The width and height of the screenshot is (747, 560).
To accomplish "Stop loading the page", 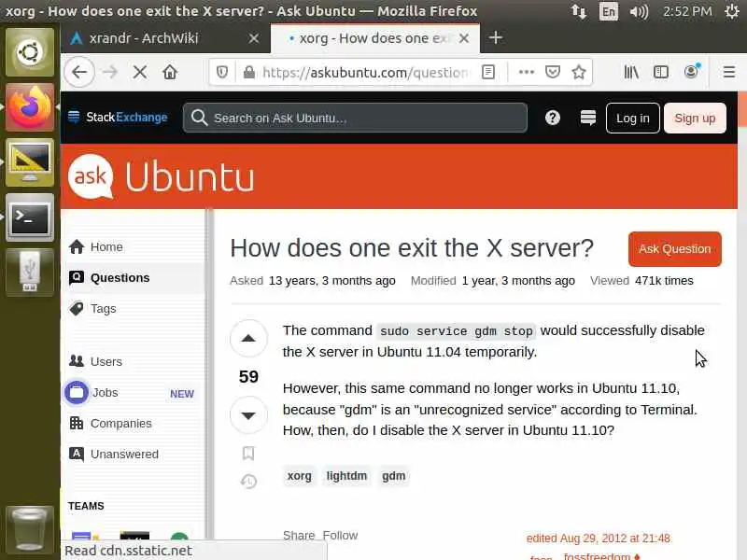I will coord(140,73).
